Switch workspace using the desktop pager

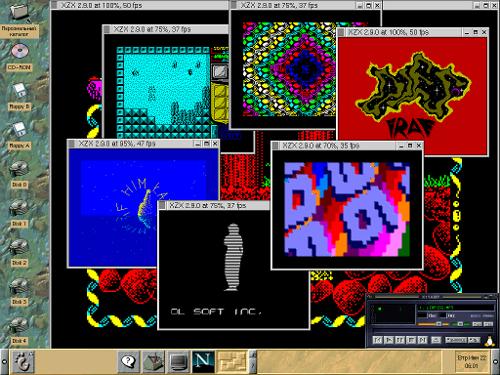click(233, 361)
